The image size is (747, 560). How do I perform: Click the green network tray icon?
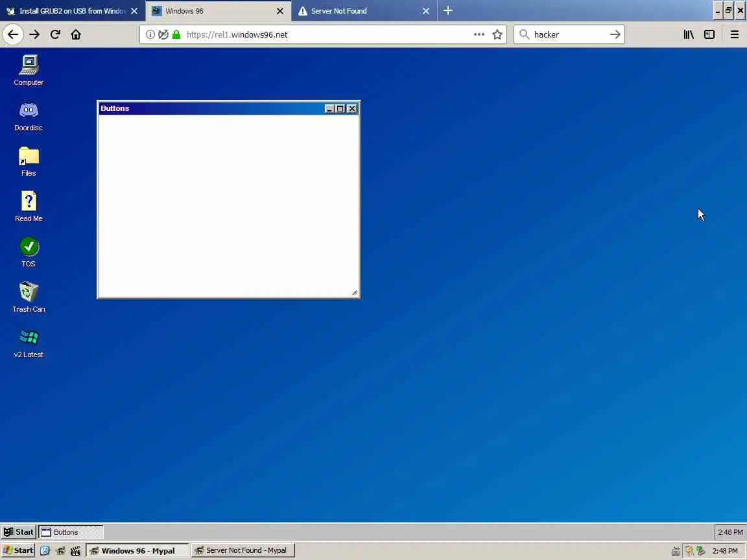[700, 551]
